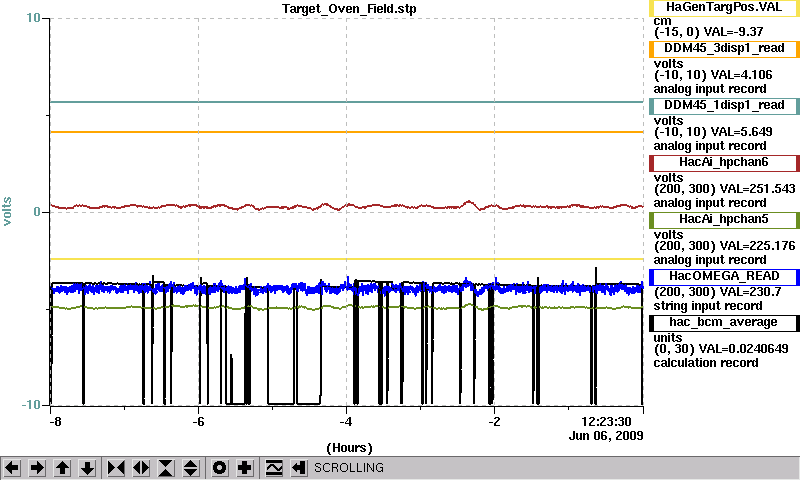Pan the graph right with the right arrow
Screen dimensions: 800x480
click(x=37, y=468)
